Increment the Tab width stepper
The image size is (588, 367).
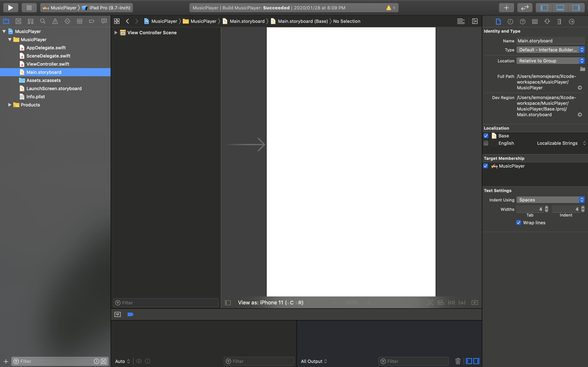coord(546,208)
